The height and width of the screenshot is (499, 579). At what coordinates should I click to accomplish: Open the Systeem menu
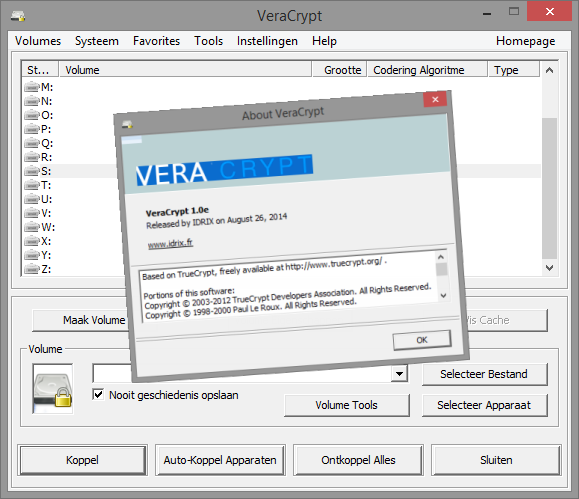97,41
